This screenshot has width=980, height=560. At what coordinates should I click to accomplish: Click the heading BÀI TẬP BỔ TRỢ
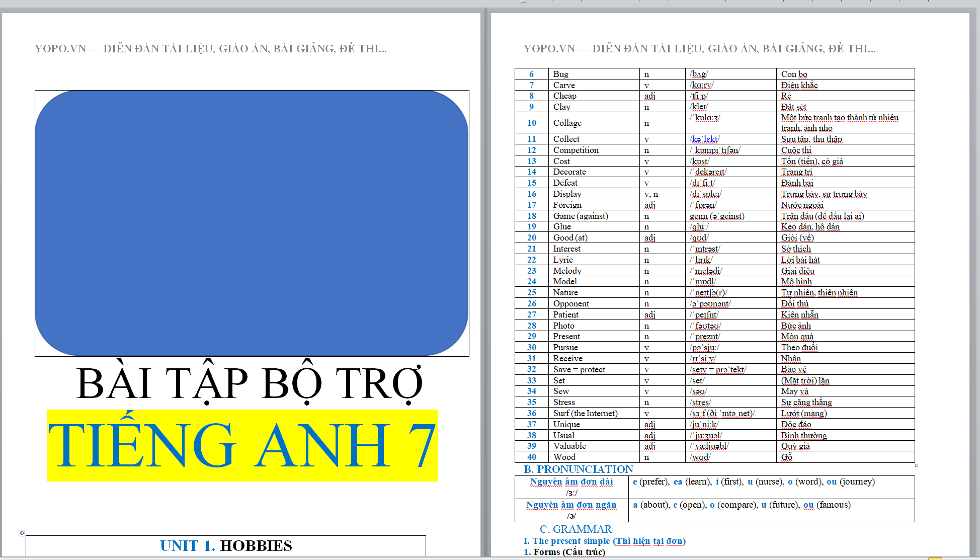point(250,383)
